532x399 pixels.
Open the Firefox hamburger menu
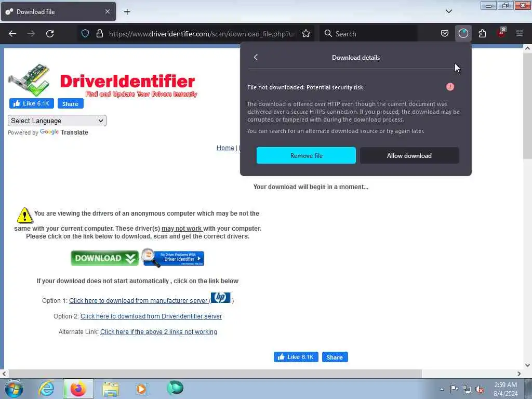(520, 33)
